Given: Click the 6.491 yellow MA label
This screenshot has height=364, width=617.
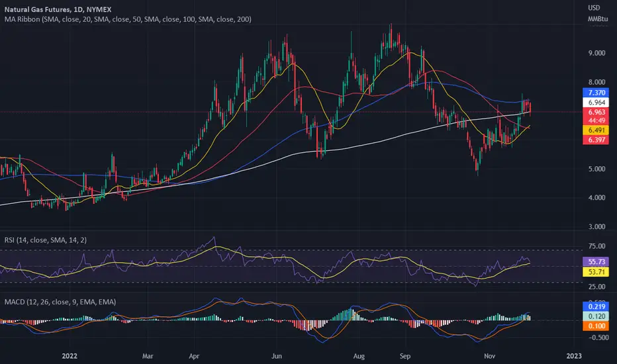Looking at the screenshot, I should [596, 130].
